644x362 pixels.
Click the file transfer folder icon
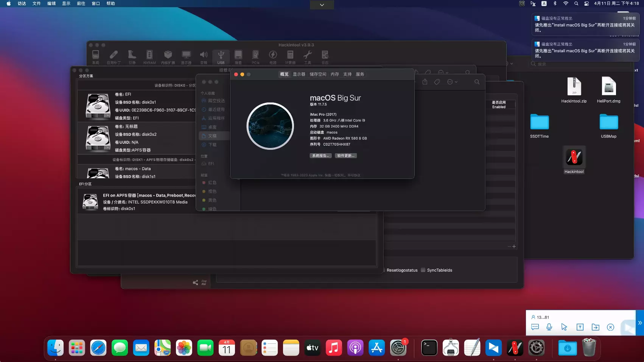tap(595, 327)
